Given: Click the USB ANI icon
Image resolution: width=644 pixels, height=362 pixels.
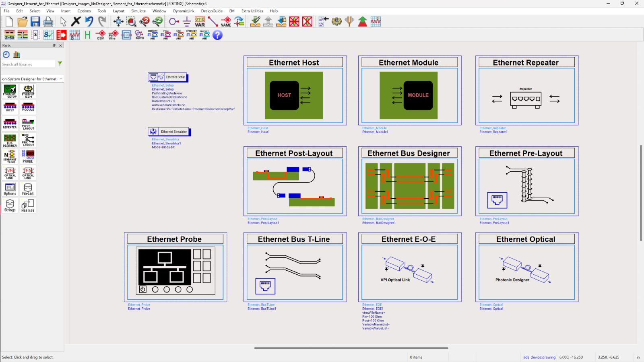Looking at the screenshot, I should tap(178, 35).
